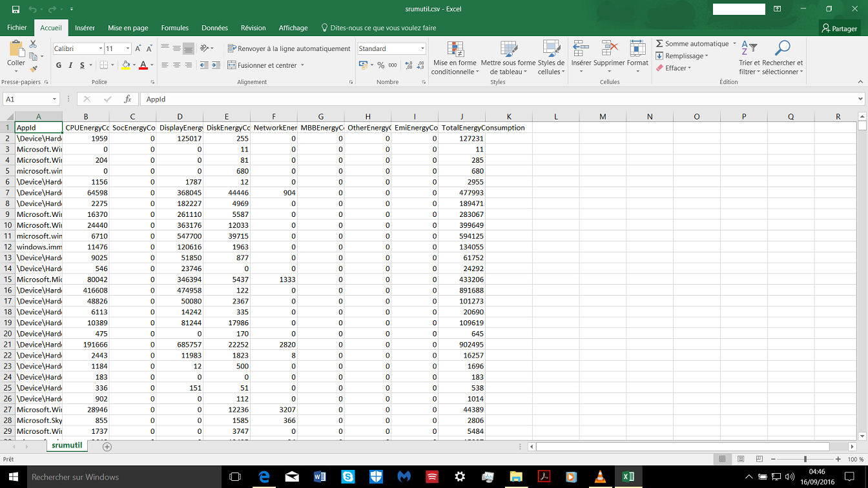Switch to the Insérer ribbon tab
This screenshot has height=488, width=868.
point(85,28)
